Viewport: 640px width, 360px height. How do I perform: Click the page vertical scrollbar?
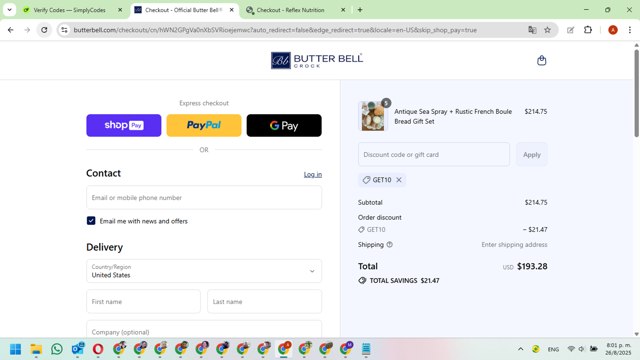636,94
